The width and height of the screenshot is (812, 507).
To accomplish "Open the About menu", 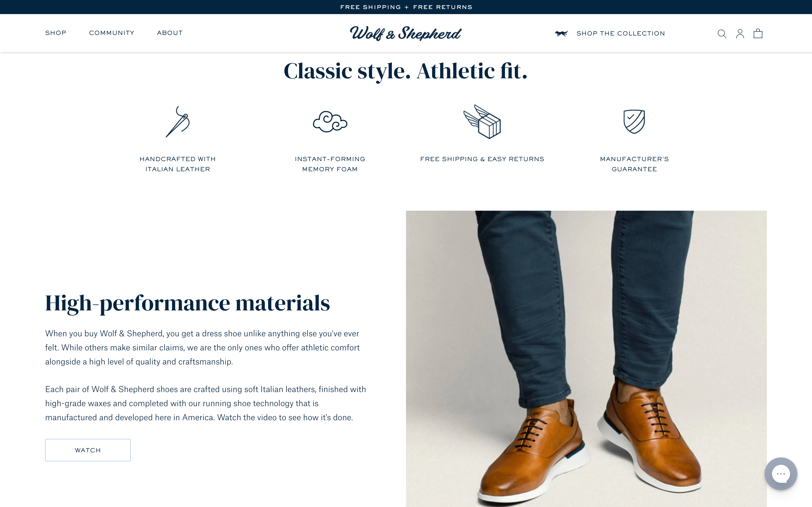I will 170,33.
